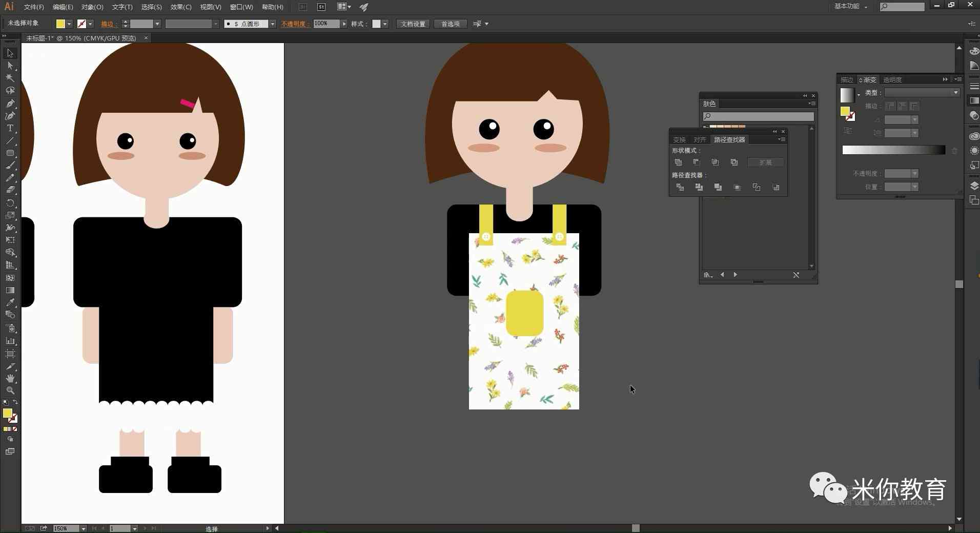The height and width of the screenshot is (533, 980).
Task: Select the Line Segment tool
Action: coord(10,140)
